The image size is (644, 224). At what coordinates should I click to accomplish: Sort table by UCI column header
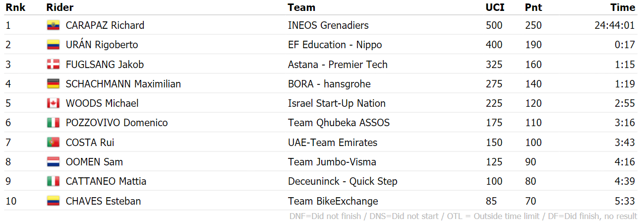coord(495,7)
